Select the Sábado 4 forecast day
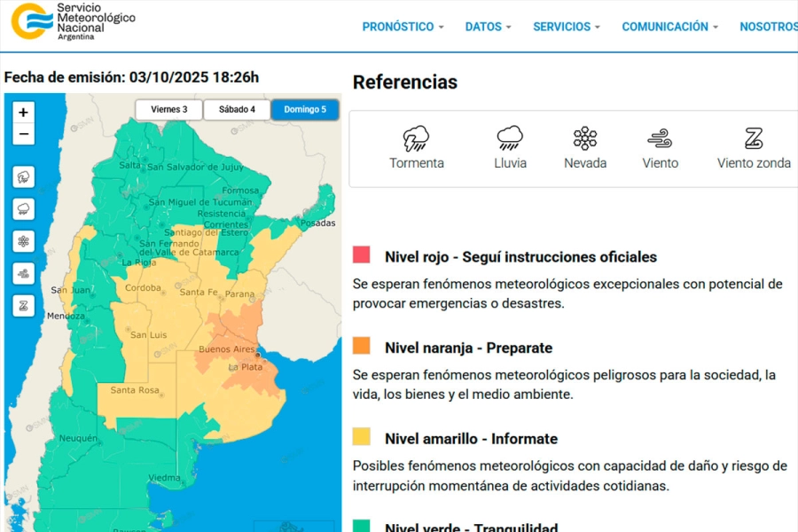Image resolution: width=798 pixels, height=532 pixels. (237, 110)
